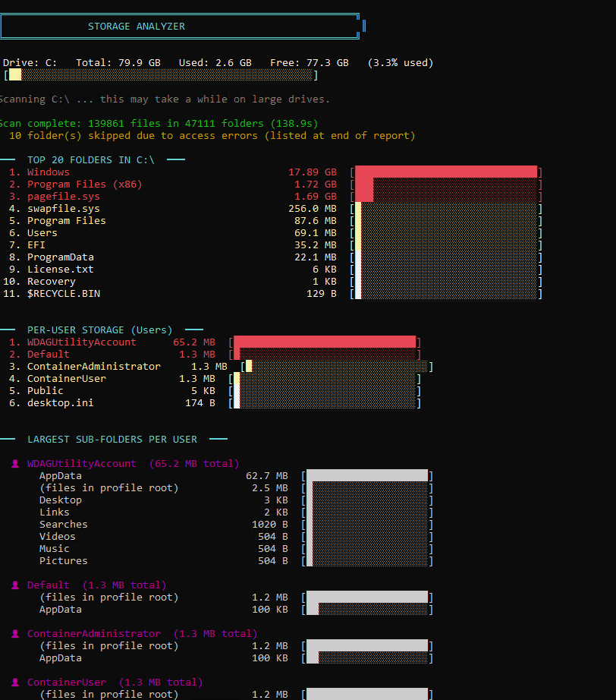Click the Videos sub-folder row

pyautogui.click(x=236, y=537)
